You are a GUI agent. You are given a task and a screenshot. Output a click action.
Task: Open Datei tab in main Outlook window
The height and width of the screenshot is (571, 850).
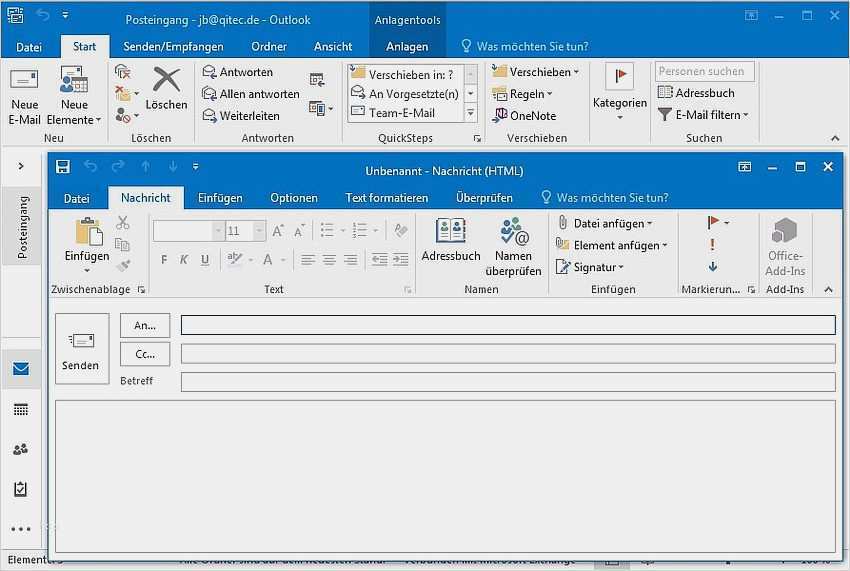click(x=29, y=47)
